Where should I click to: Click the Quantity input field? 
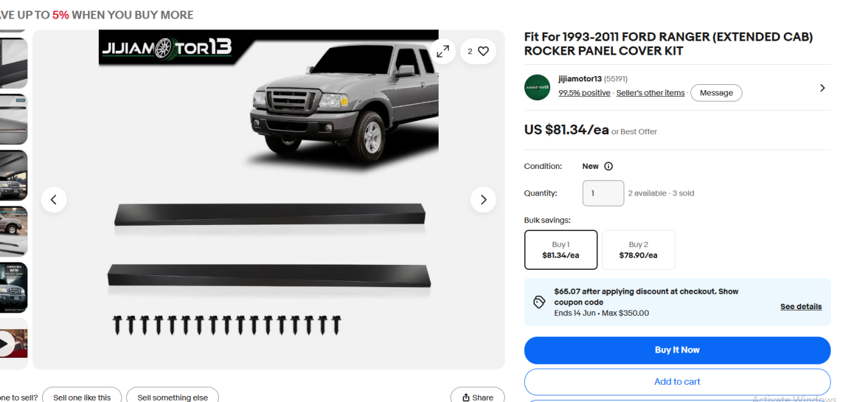[603, 193]
